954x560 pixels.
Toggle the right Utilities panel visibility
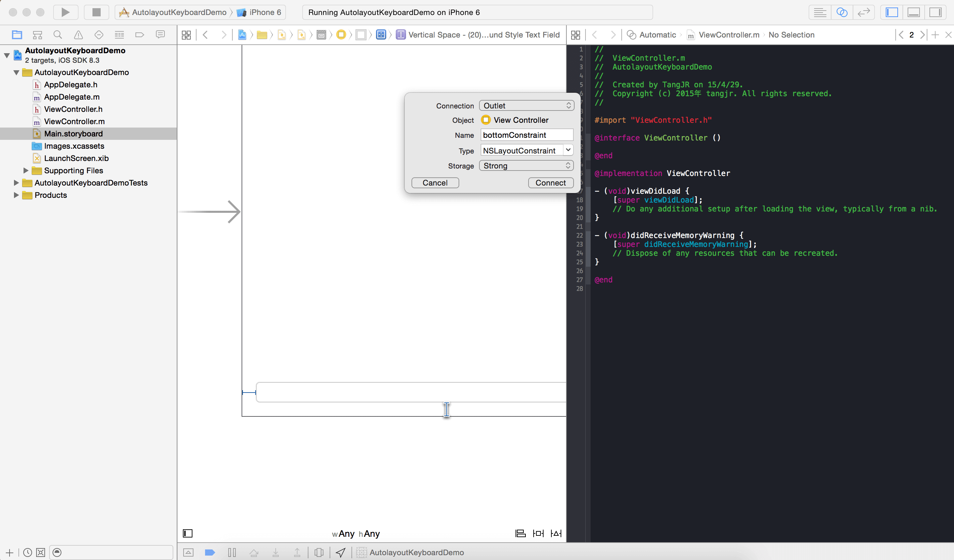pyautogui.click(x=935, y=13)
